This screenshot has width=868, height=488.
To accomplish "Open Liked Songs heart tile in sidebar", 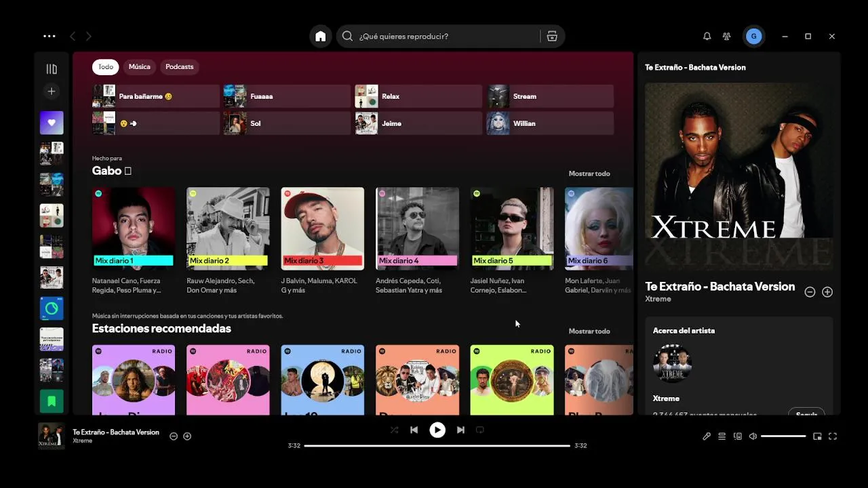I will pyautogui.click(x=52, y=123).
